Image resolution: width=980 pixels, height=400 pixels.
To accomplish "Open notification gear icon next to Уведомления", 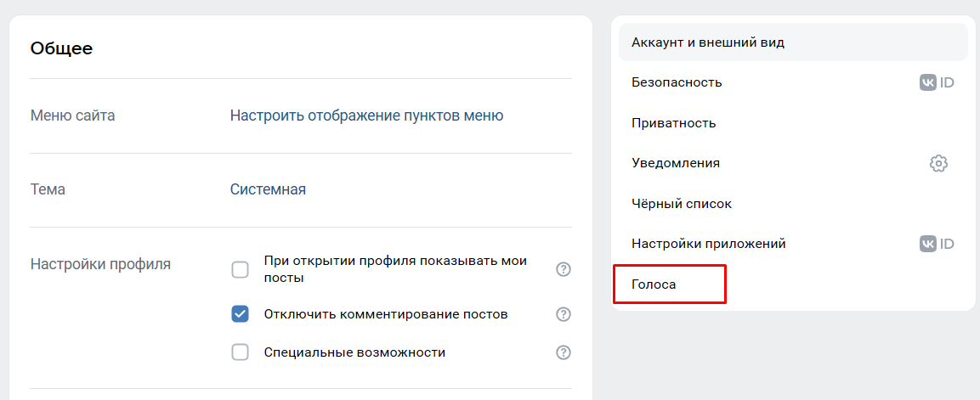I will pyautogui.click(x=938, y=163).
